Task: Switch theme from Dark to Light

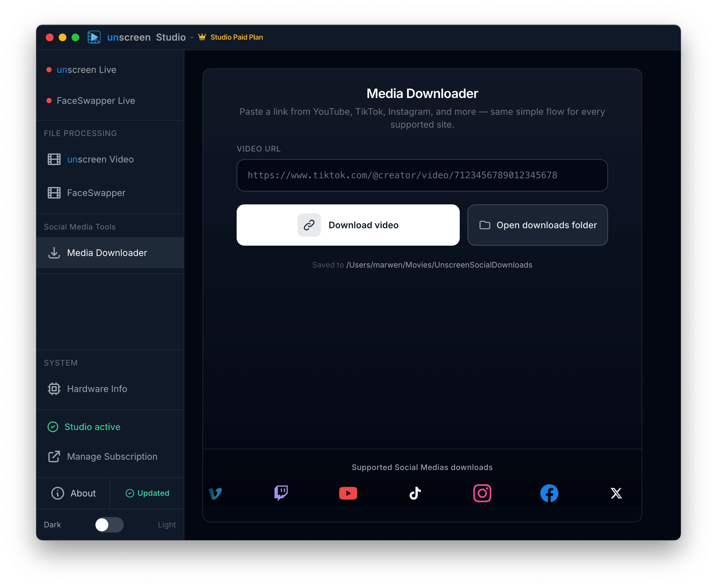Action: point(109,525)
